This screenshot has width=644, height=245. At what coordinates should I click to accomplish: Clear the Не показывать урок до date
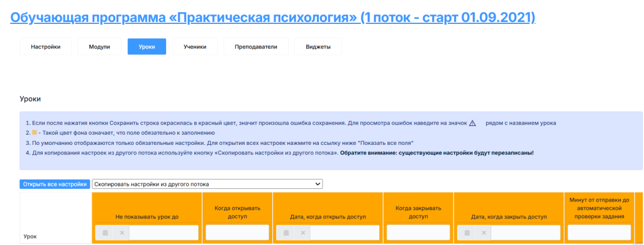pos(121,232)
